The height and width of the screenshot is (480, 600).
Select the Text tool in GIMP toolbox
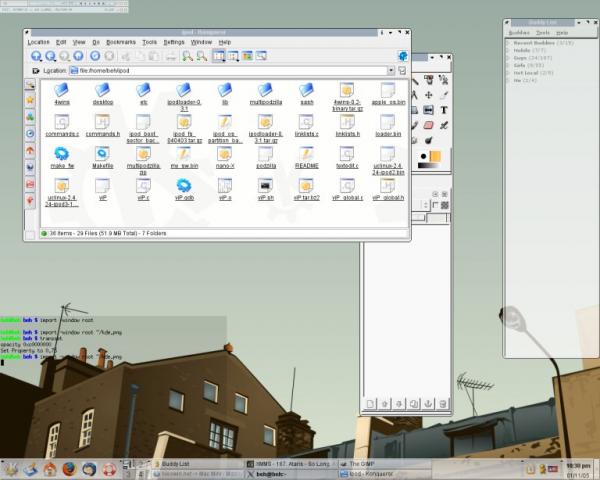pos(443,110)
